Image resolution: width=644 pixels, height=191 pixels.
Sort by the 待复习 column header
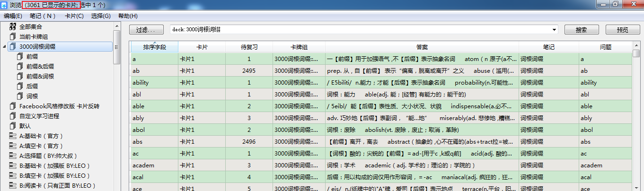click(249, 47)
